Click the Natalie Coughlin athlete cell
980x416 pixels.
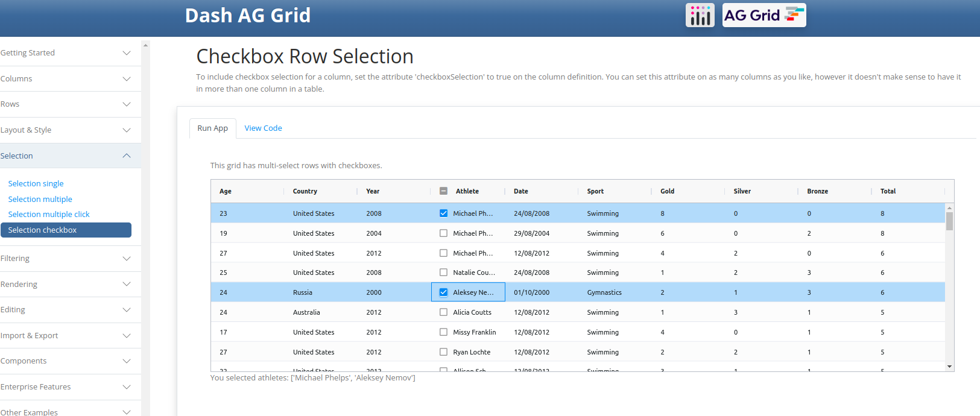click(x=468, y=273)
